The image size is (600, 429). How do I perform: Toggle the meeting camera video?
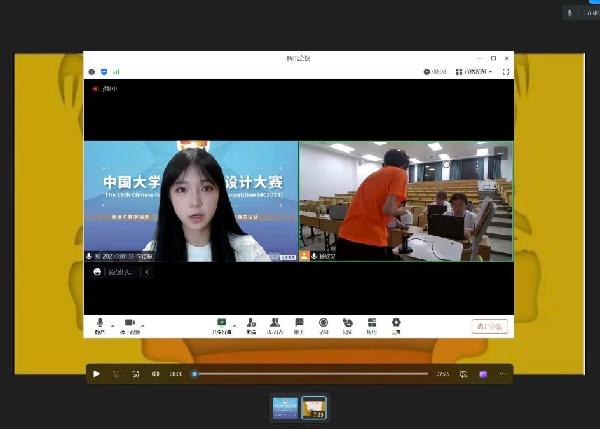[129, 323]
